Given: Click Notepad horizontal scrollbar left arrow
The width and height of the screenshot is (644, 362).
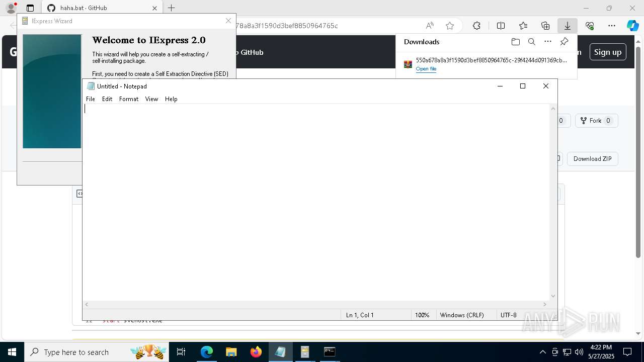Looking at the screenshot, I should pyautogui.click(x=87, y=304).
